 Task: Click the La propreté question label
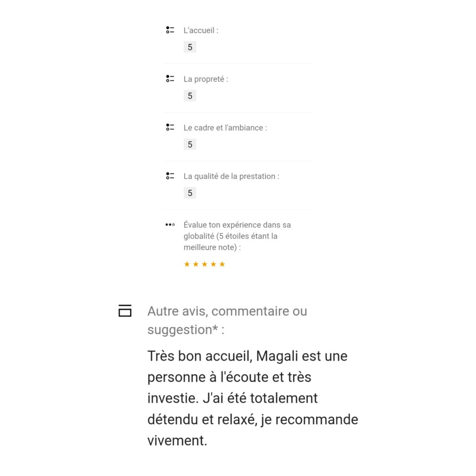tap(206, 79)
